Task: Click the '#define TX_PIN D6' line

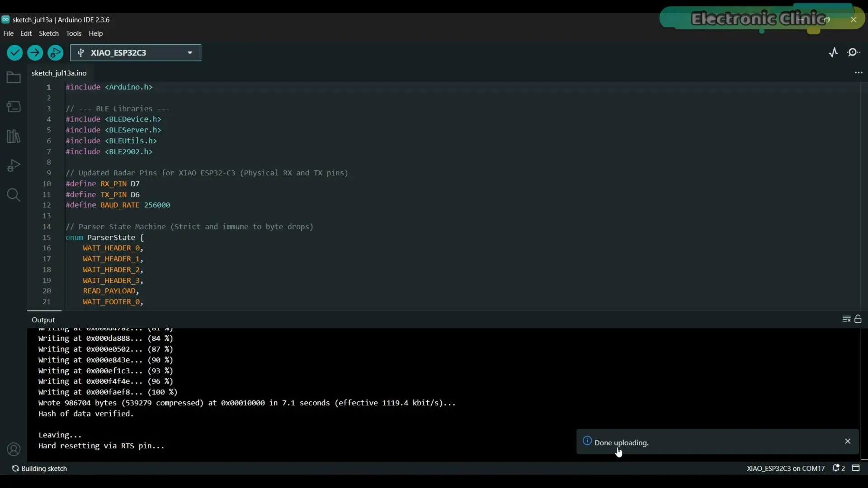Action: click(103, 195)
